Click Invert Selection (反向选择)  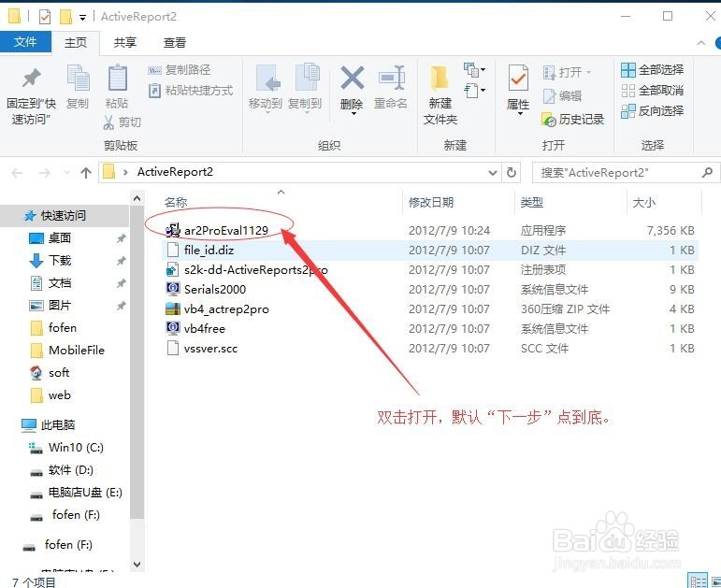652,111
